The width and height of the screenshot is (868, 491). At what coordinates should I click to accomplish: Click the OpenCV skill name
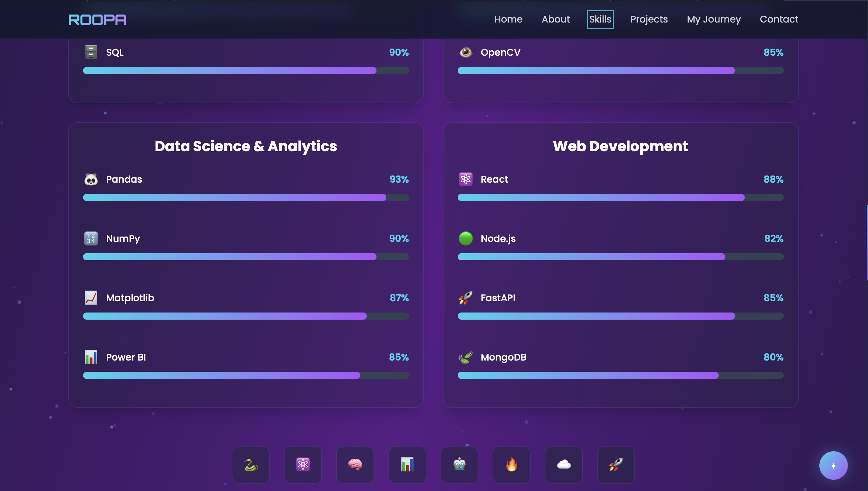pyautogui.click(x=501, y=52)
